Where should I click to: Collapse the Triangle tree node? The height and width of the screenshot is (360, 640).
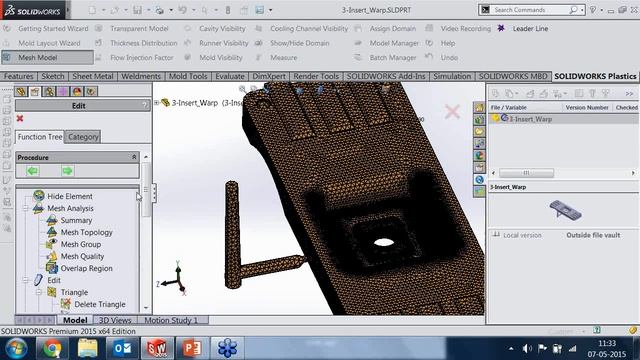39,292
